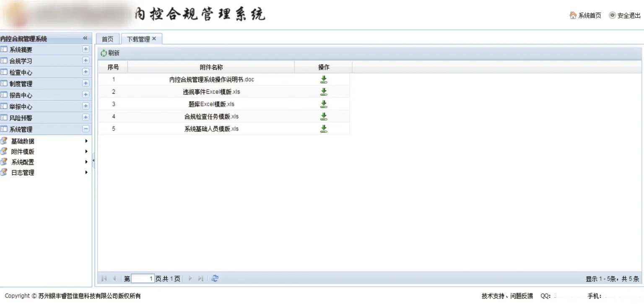Switch to the 首页 tab
This screenshot has height=304, width=644.
click(x=108, y=39)
